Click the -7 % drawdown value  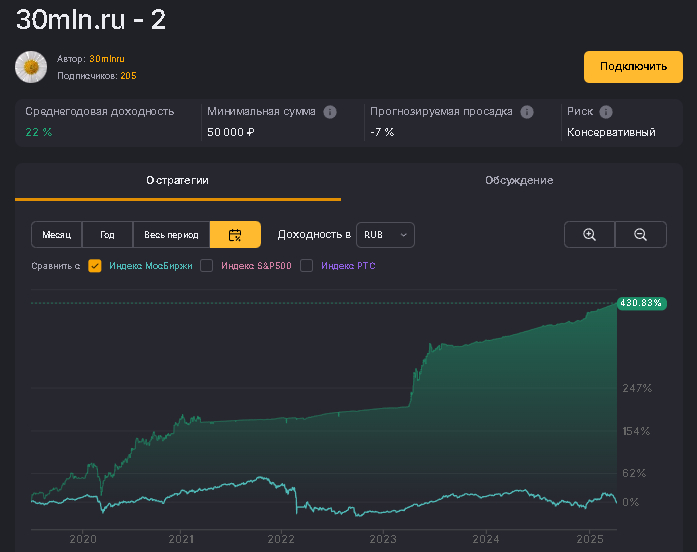coord(382,132)
